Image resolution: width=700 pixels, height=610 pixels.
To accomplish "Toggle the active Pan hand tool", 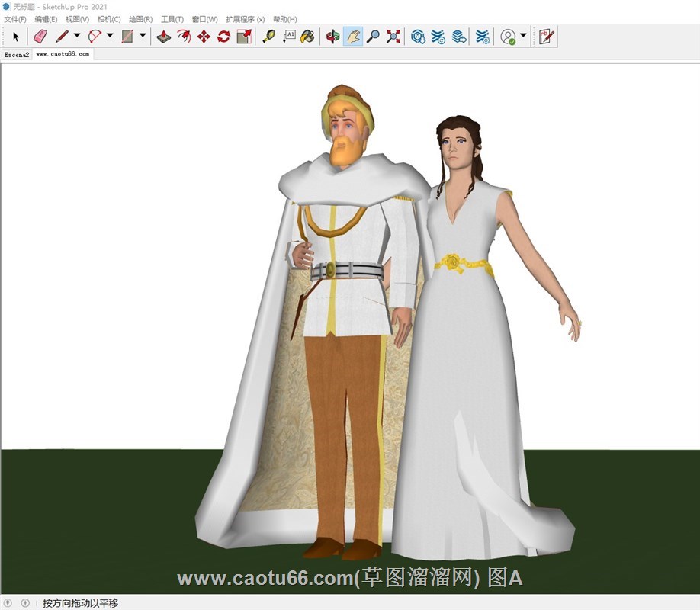I will point(352,36).
